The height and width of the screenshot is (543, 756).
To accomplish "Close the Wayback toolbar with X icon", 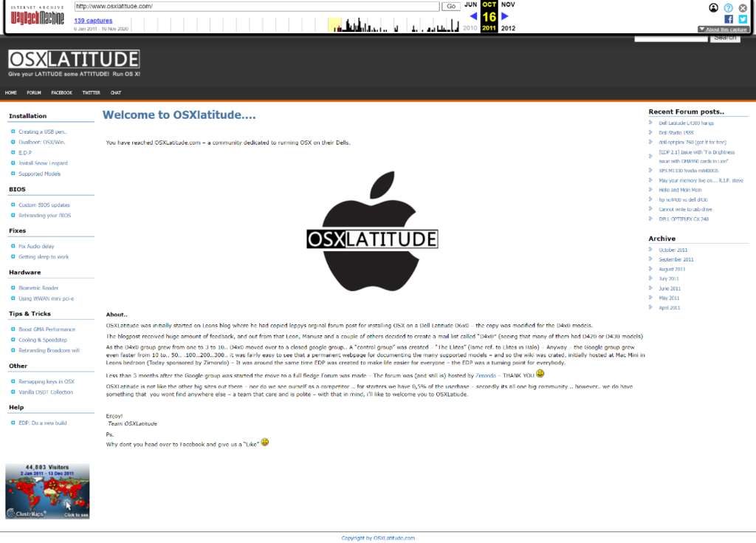I will pos(743,7).
